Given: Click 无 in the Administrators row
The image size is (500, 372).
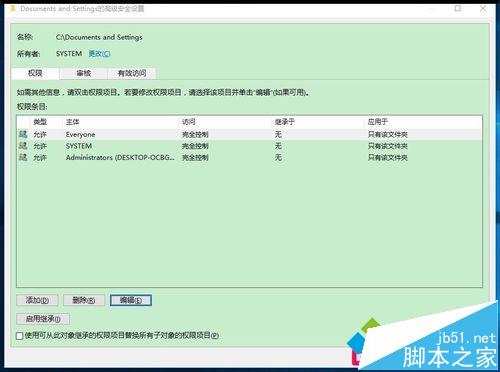Looking at the screenshot, I should click(x=278, y=157).
